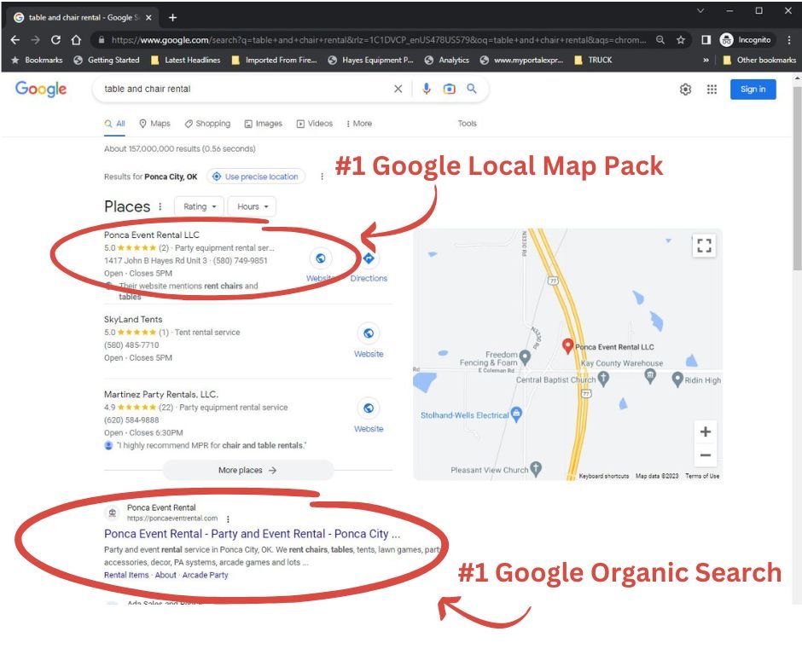Viewport: 802px width, 672px height.
Task: Open the TRUCK bookmarks folder
Action: coord(593,60)
